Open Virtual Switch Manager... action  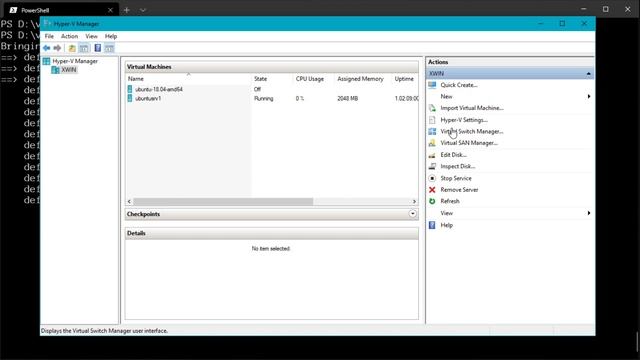click(x=472, y=131)
